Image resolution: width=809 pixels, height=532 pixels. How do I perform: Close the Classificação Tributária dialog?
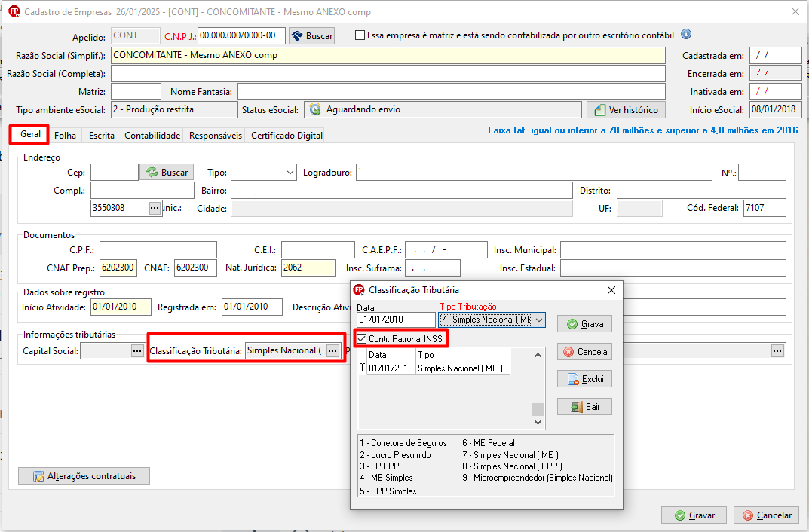(611, 290)
